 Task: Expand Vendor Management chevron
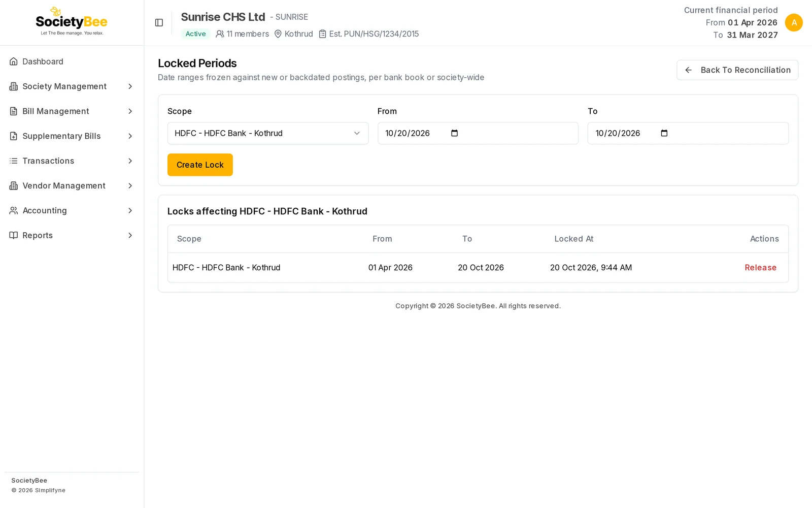[130, 186]
